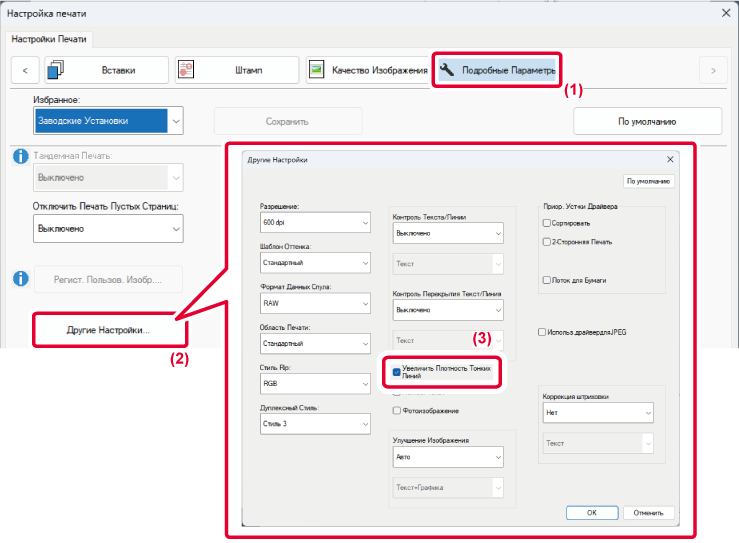Screen dimensions: 739x543
Task: Click the Качество Изображения picture icon
Action: 317,70
